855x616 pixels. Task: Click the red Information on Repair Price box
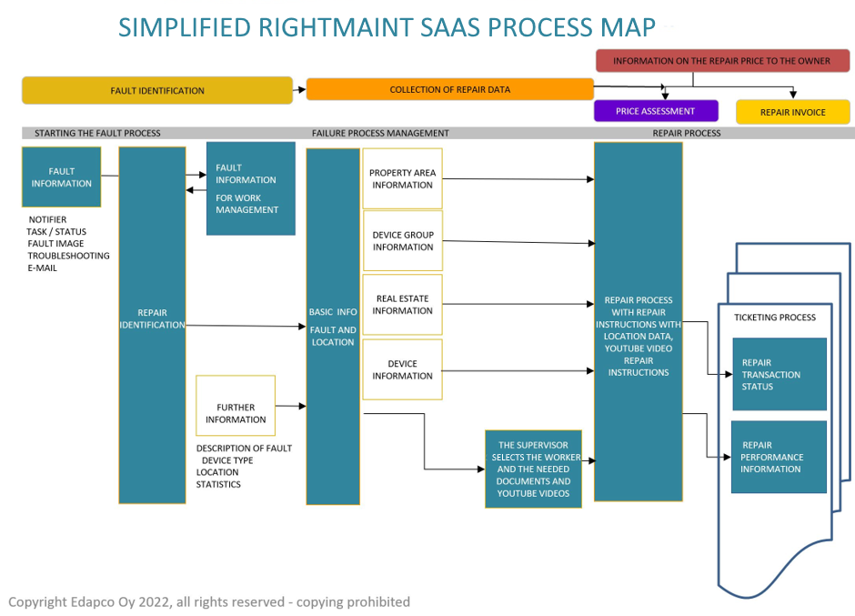click(x=722, y=61)
